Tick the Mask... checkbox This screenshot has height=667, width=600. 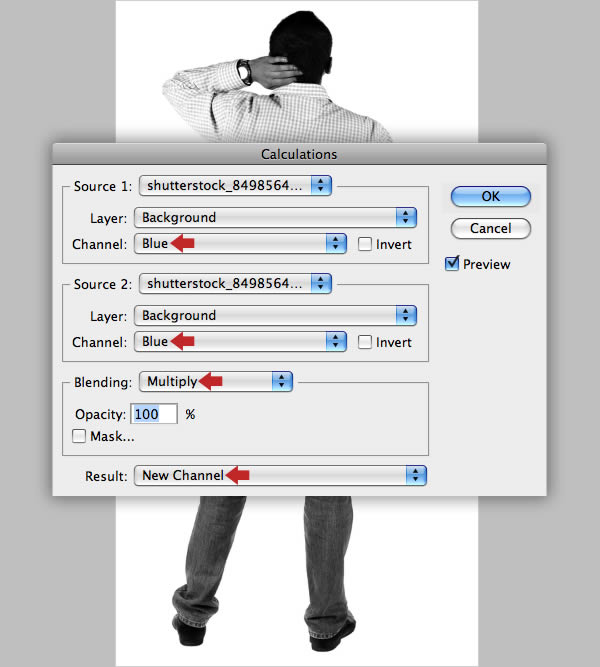79,436
